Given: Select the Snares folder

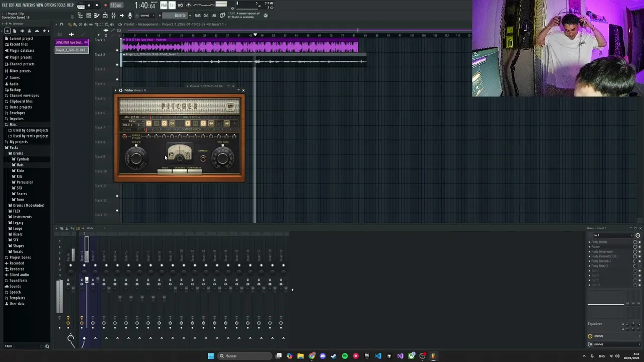Looking at the screenshot, I should [x=22, y=194].
